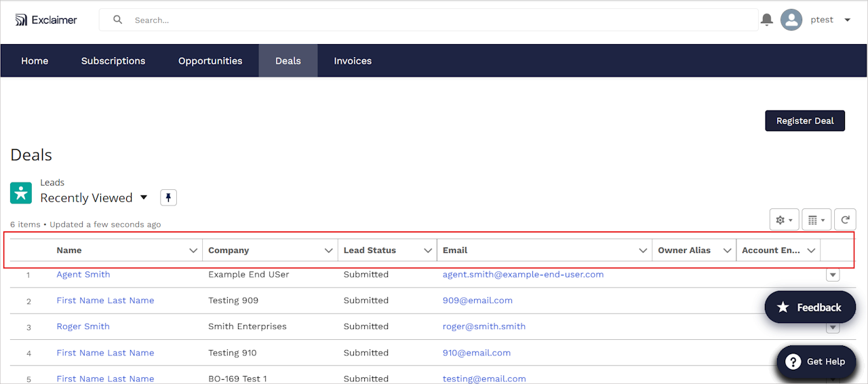Click the Smith Enterprises company cell
This screenshot has height=384, width=868.
pos(248,326)
